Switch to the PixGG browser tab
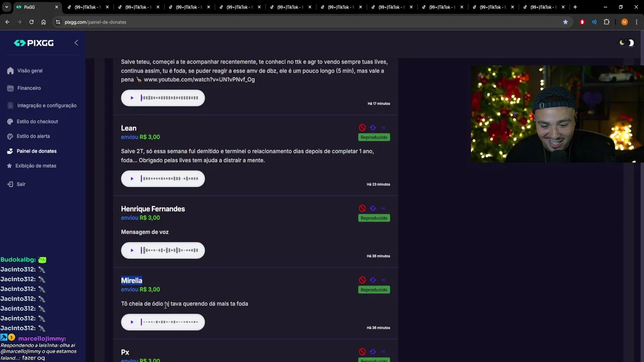The width and height of the screenshot is (644, 362). [x=37, y=7]
